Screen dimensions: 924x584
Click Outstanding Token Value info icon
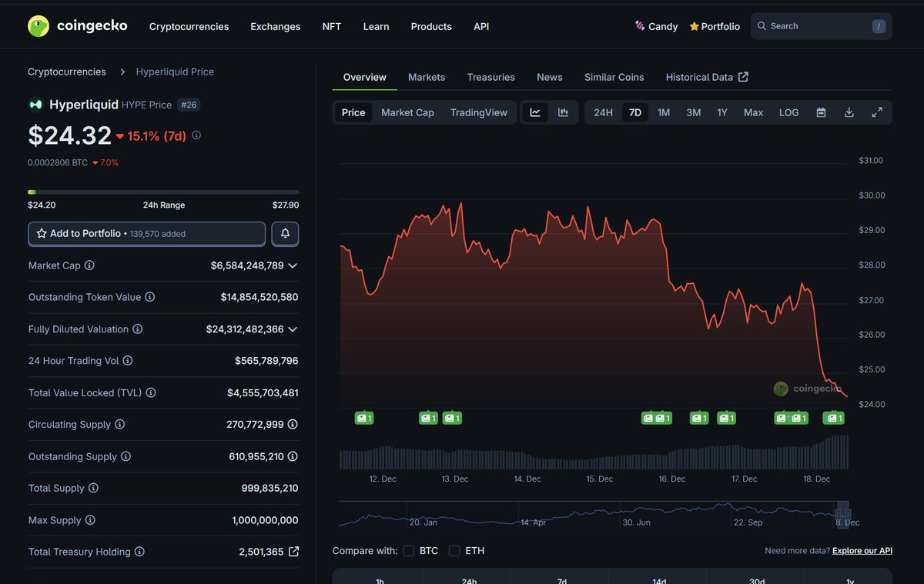[149, 297]
